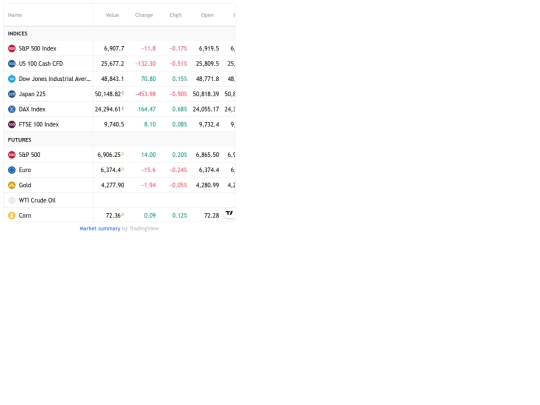
Task: Click the change value -11.8
Action: [148, 49]
